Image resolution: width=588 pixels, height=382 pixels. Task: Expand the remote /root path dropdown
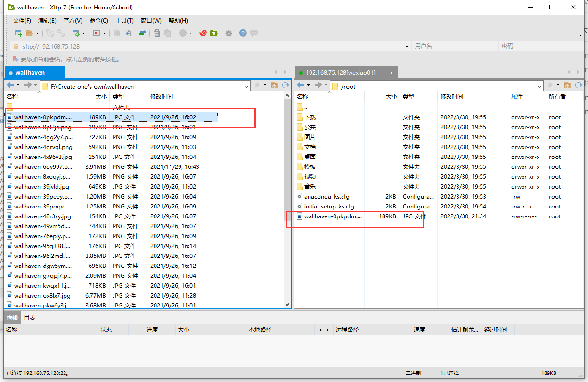[x=540, y=86]
